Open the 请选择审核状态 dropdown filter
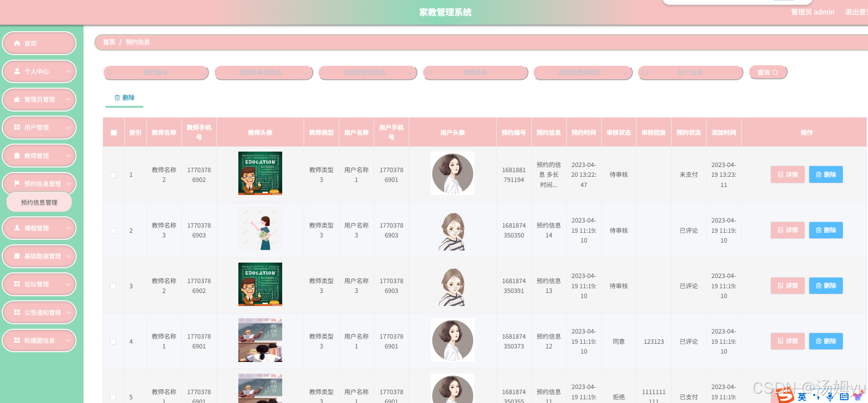Screen dimensions: 868x403 click(x=264, y=72)
